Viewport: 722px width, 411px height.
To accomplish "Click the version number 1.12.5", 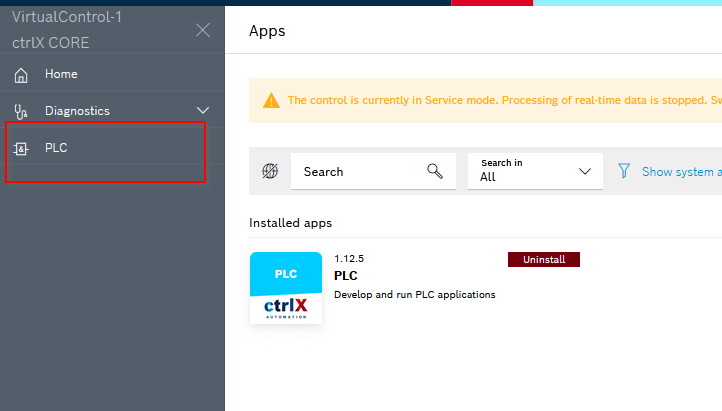I will pos(349,259).
